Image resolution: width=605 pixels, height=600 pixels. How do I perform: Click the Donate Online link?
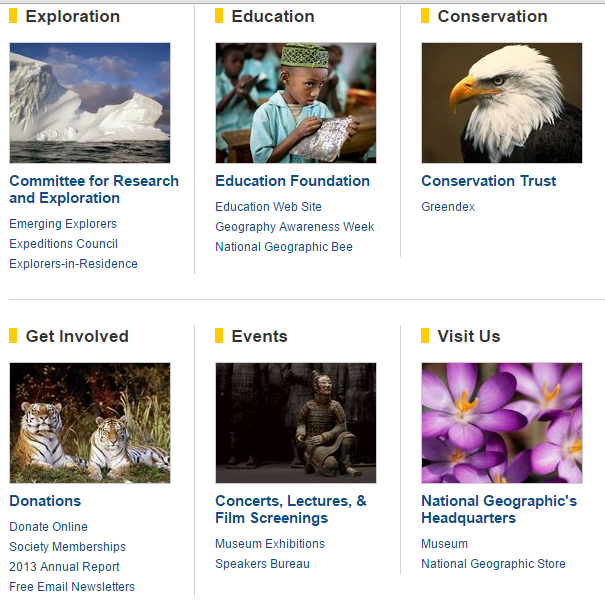(x=48, y=527)
